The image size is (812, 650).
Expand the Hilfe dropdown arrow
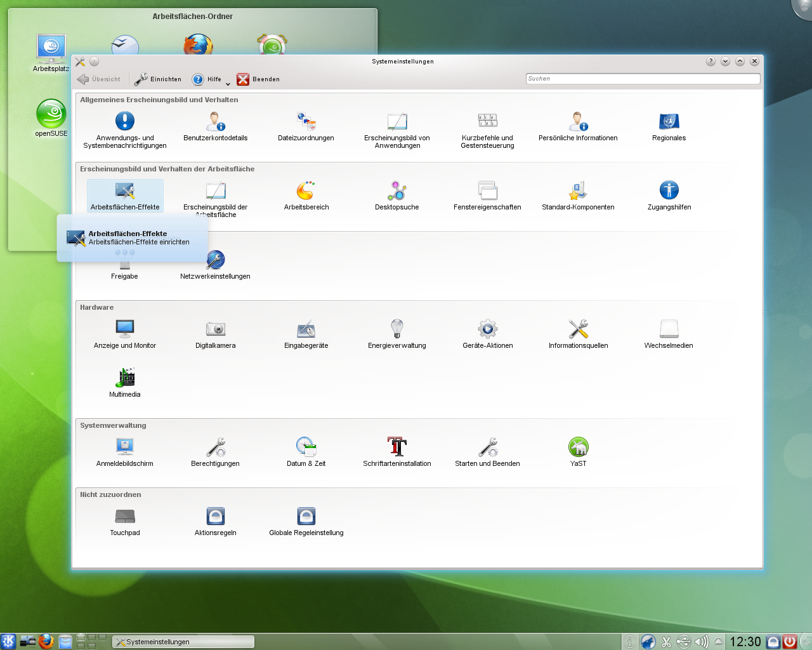pos(228,83)
